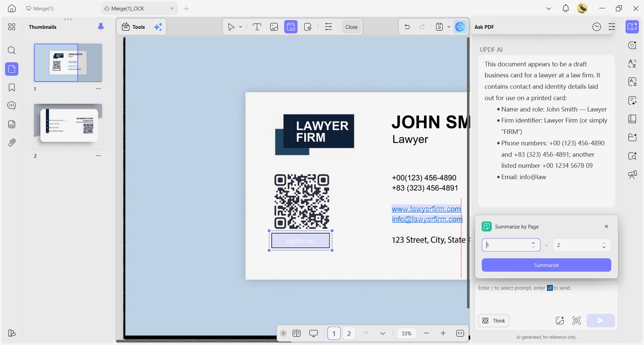
Task: Open the folder with plus icon
Action: [632, 137]
